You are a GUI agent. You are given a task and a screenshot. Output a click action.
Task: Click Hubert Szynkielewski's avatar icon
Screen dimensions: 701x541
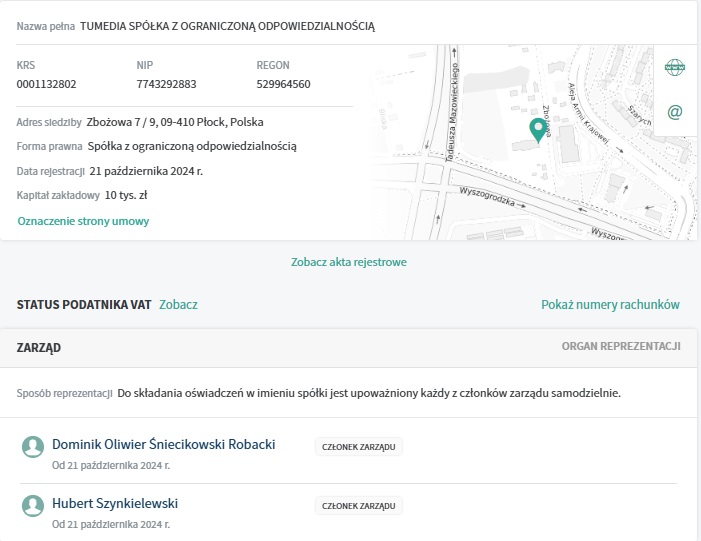(34, 506)
